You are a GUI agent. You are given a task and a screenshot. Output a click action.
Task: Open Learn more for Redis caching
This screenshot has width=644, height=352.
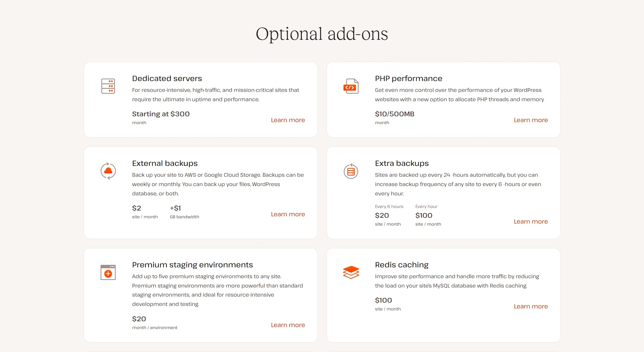pyautogui.click(x=531, y=306)
